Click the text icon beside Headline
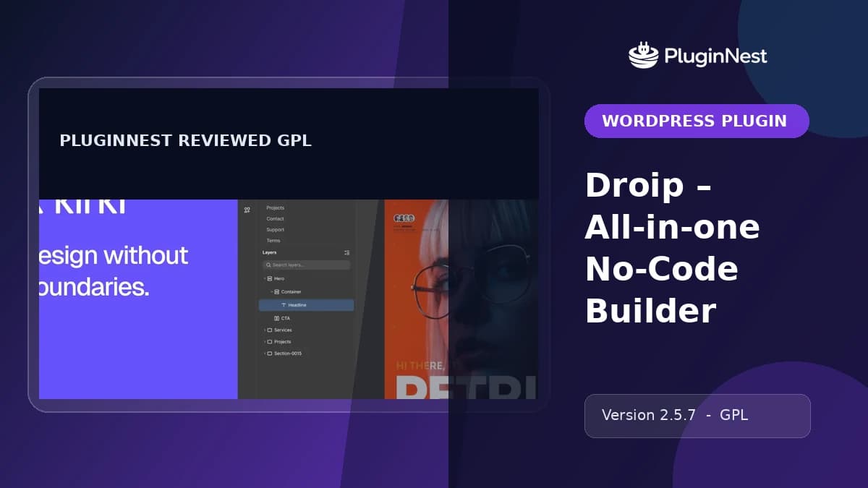The height and width of the screenshot is (488, 868). (x=284, y=305)
